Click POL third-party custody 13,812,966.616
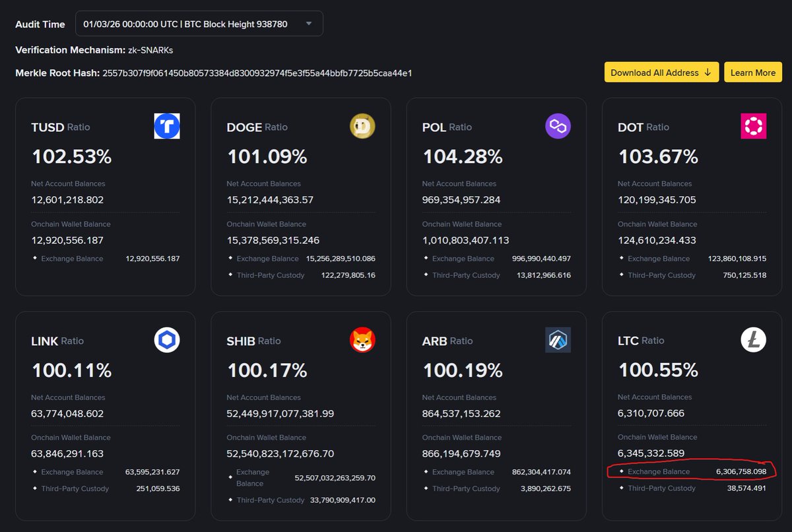 (x=543, y=275)
